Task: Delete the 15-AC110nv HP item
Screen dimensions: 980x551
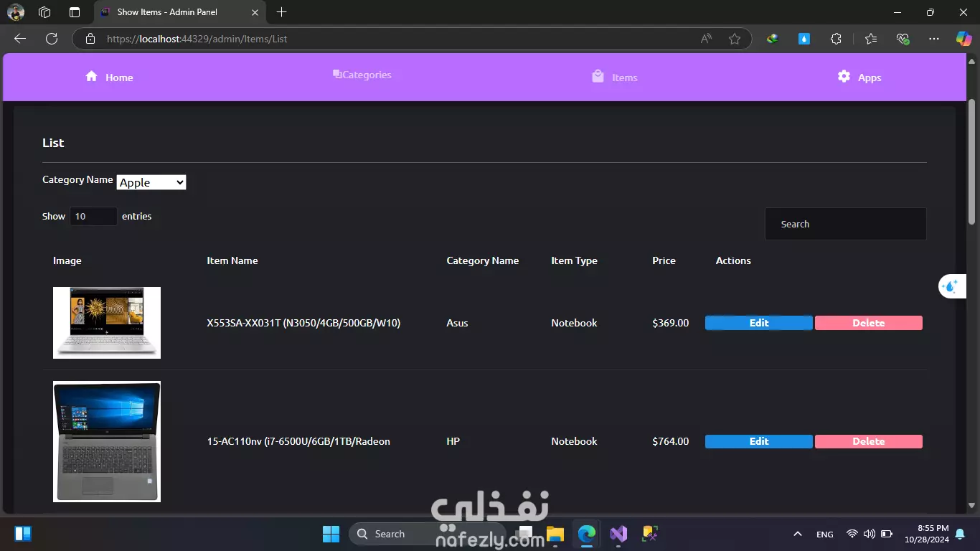Action: (x=868, y=441)
